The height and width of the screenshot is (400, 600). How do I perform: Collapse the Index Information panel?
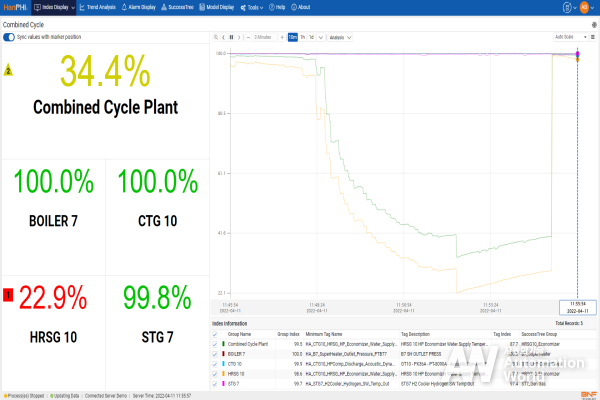coord(592,323)
